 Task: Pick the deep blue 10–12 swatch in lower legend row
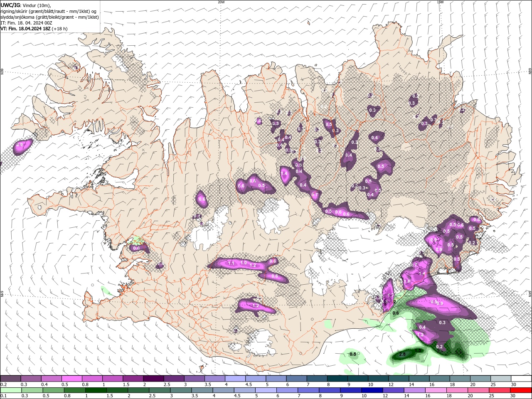point(372,390)
